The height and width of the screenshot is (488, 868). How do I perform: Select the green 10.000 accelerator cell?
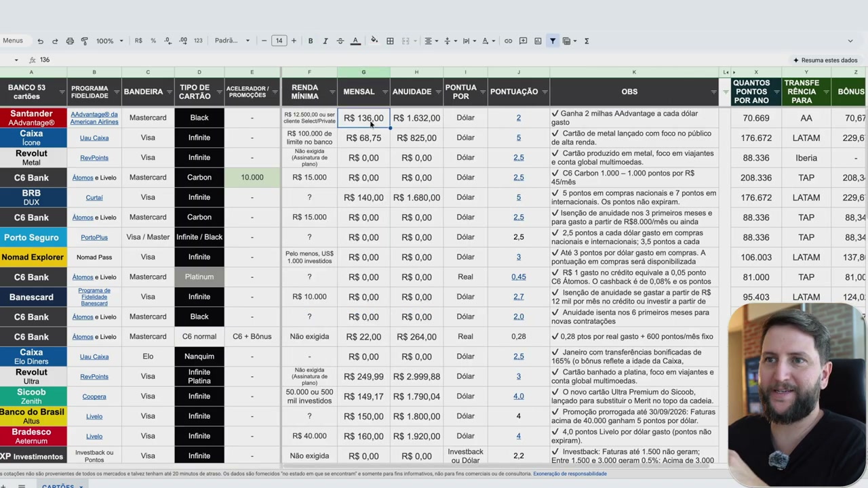coord(252,178)
